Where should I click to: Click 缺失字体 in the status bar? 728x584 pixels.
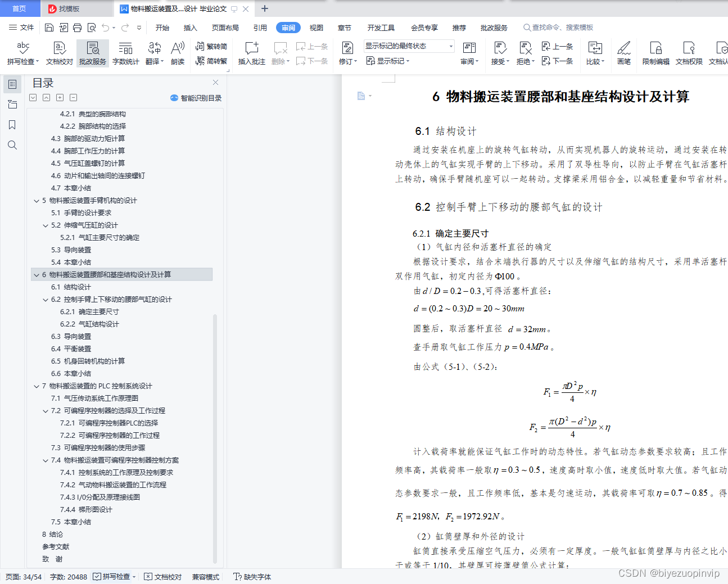[252, 577]
